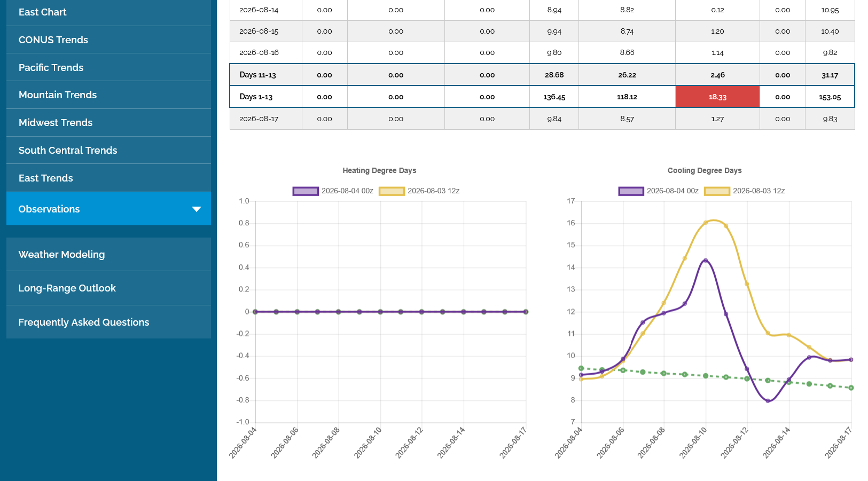The height and width of the screenshot is (481, 868).
Task: Open East Trends in sidebar
Action: (x=108, y=178)
